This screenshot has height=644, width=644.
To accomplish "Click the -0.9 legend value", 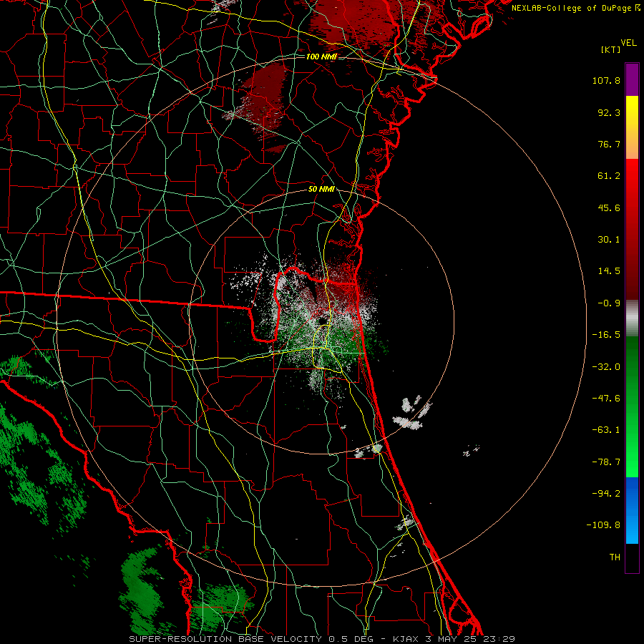I will click(609, 303).
